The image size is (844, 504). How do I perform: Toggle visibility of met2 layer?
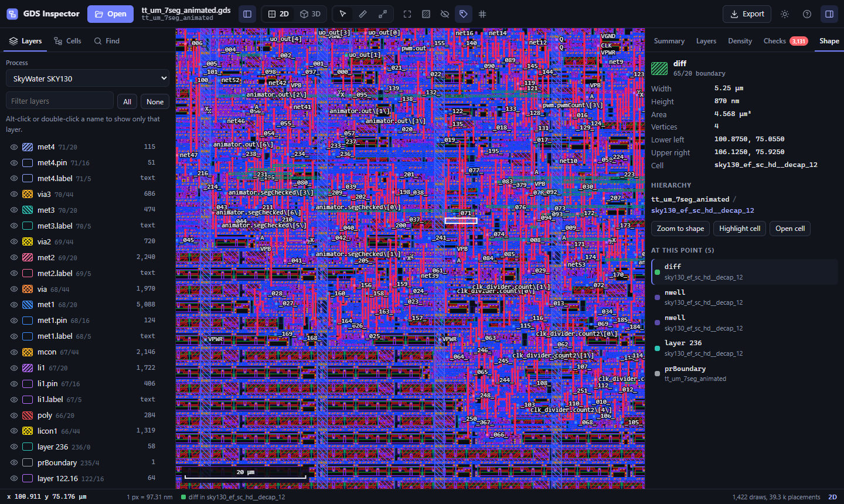click(x=14, y=257)
